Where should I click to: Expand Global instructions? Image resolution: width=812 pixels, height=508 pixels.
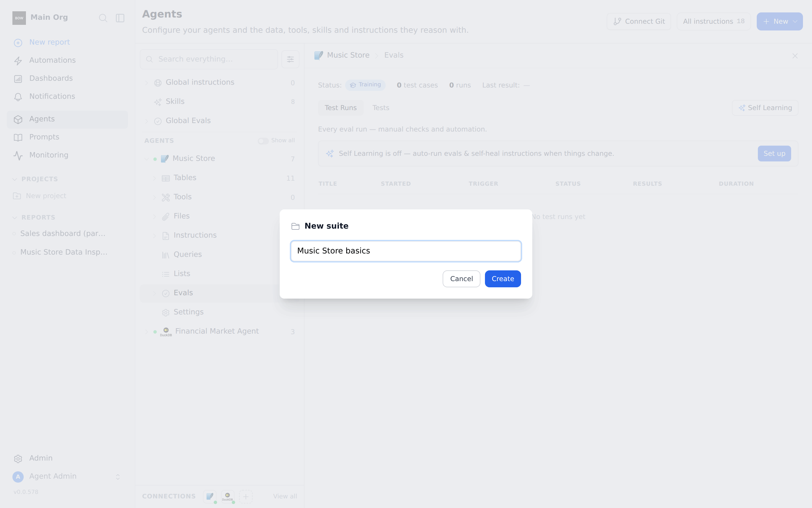(146, 83)
